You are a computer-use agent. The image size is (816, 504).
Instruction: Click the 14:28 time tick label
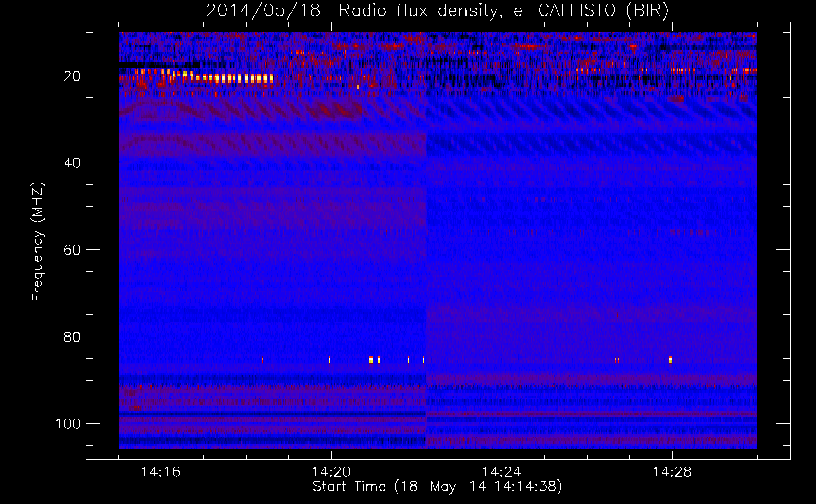pyautogui.click(x=672, y=472)
